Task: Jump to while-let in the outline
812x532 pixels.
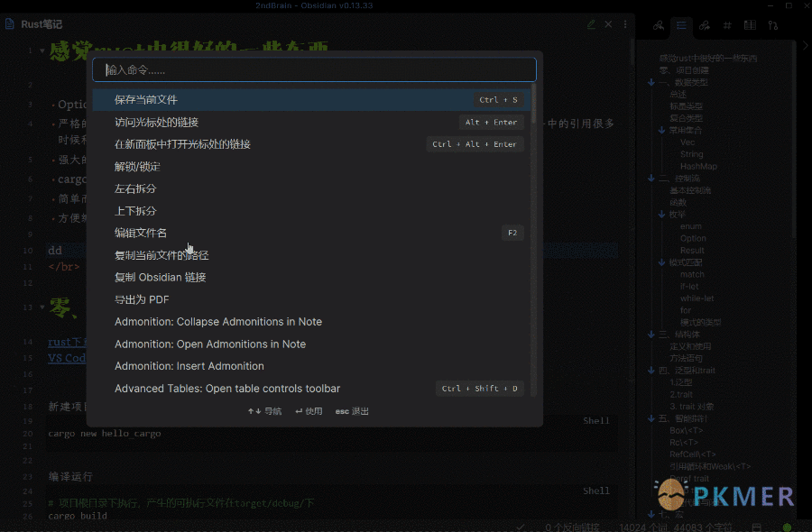Action: pyautogui.click(x=697, y=298)
